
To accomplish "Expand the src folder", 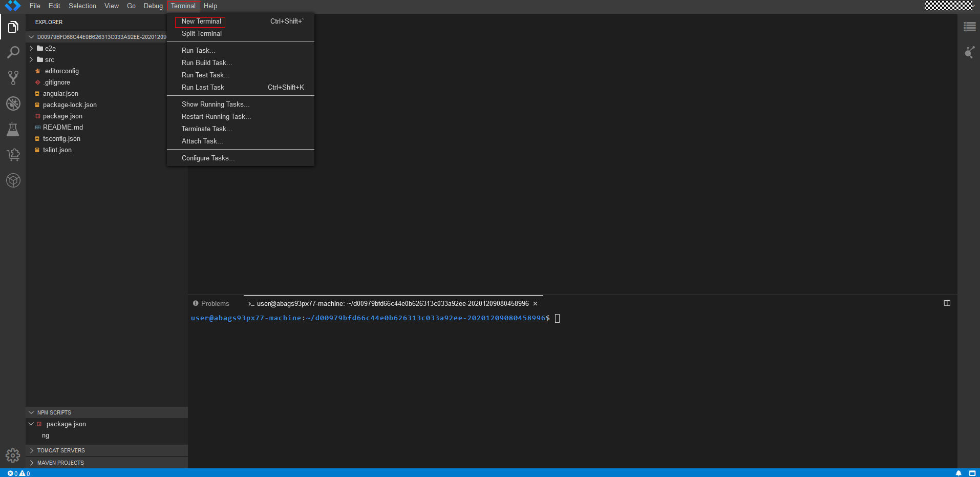I will click(49, 60).
